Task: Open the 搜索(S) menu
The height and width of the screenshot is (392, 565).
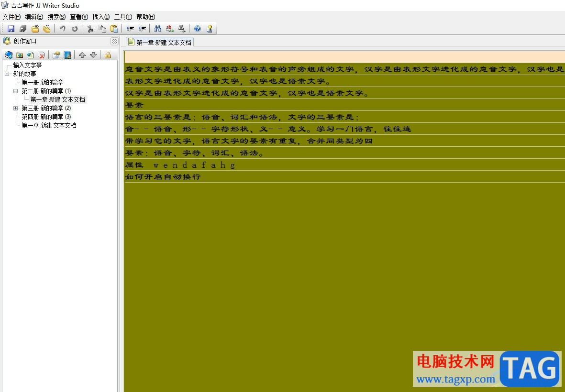Action: coord(56,17)
